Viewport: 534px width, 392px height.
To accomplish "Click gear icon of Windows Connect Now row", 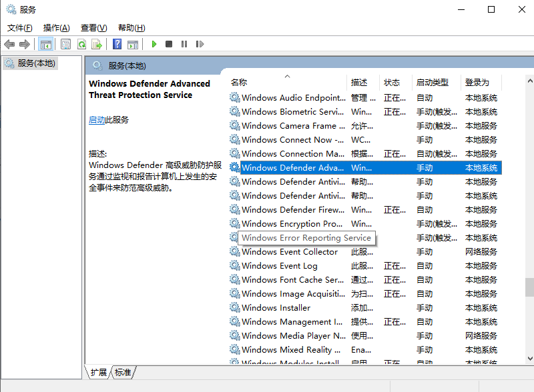I will click(235, 139).
